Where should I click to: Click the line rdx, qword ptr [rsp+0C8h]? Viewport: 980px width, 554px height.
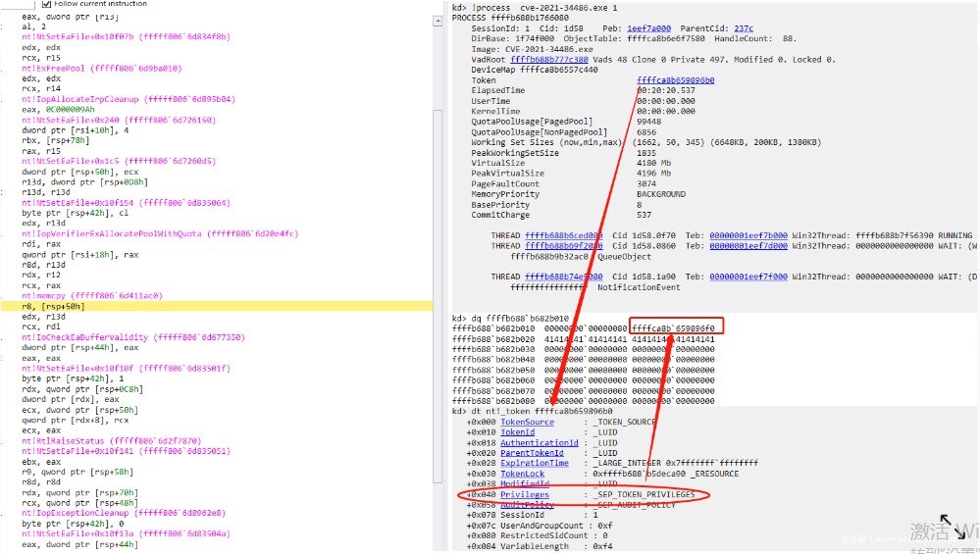(x=81, y=388)
